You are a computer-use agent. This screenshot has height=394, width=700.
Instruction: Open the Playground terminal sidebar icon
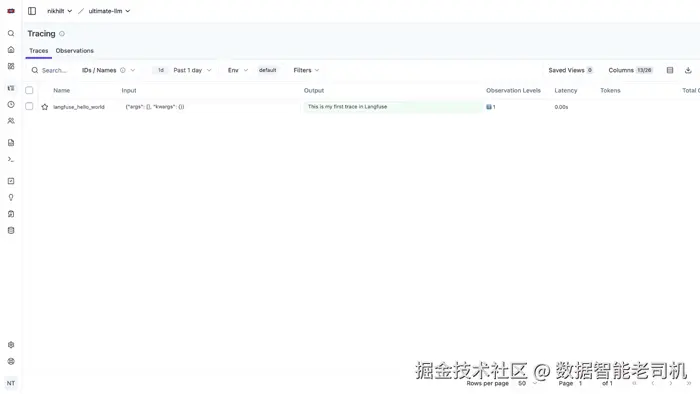11,159
